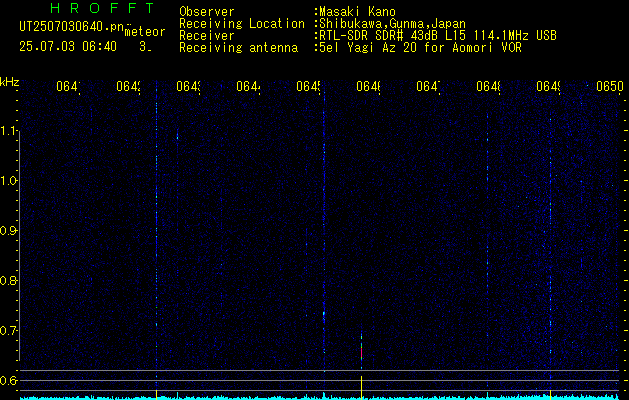Click the "Receiving antenna" label
629x400 pixels.
tap(238, 48)
